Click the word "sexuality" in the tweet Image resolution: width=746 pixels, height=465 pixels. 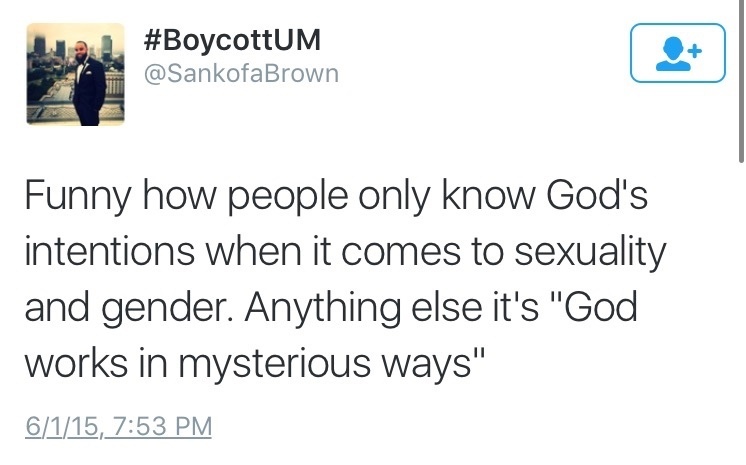(x=590, y=252)
